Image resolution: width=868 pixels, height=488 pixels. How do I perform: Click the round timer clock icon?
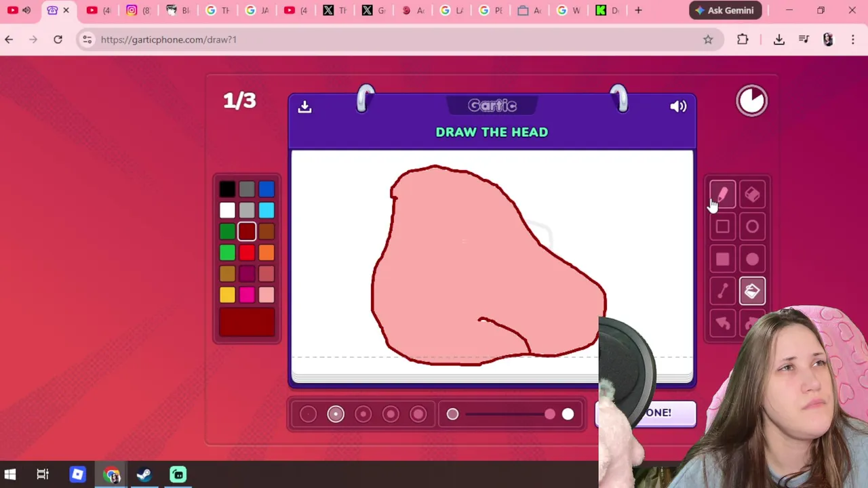coord(751,101)
